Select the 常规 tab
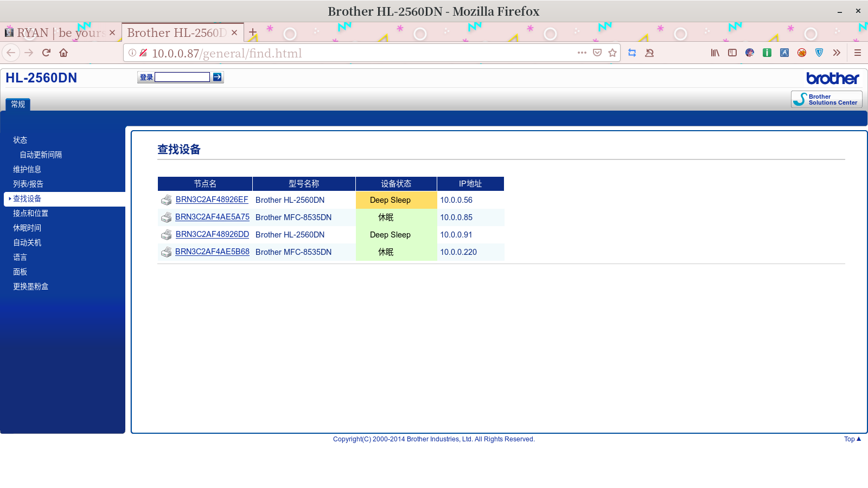This screenshot has width=868, height=488. point(18,104)
